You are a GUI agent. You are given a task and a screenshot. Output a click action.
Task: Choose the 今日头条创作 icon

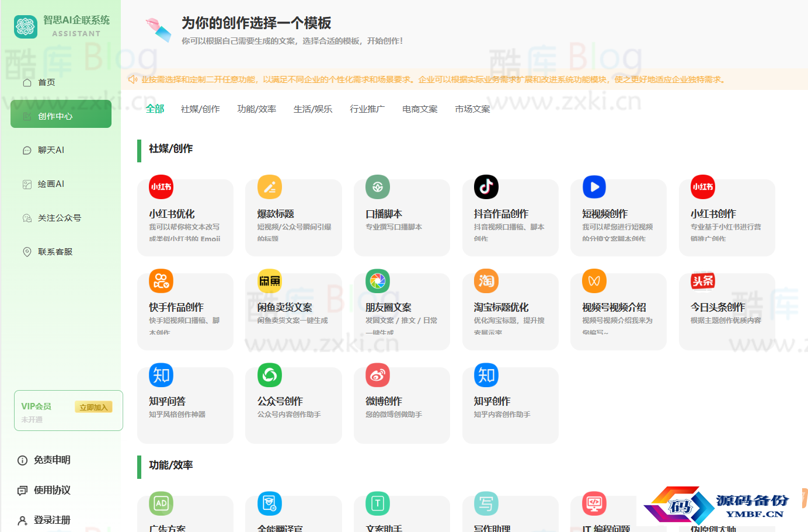(703, 281)
